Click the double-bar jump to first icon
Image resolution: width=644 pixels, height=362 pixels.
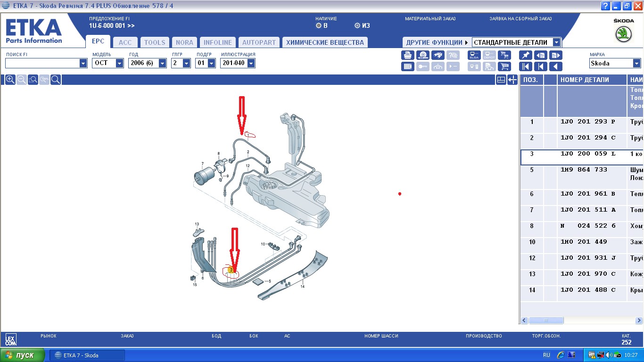click(526, 66)
